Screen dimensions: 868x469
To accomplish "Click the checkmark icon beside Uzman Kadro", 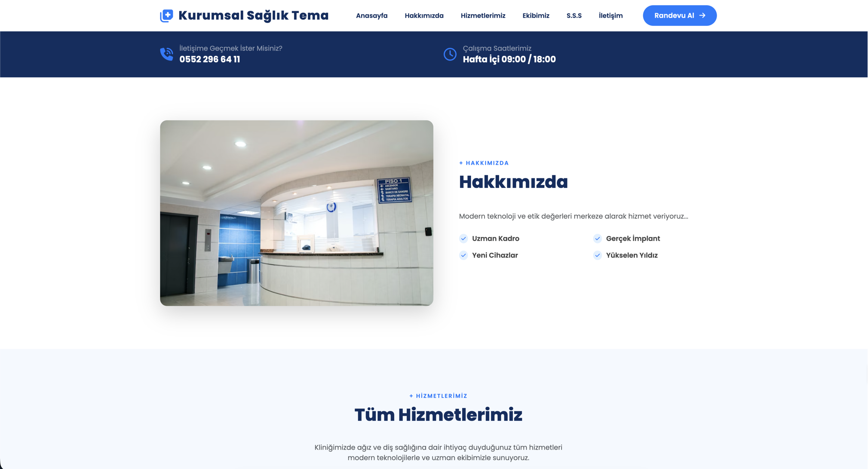I will tap(463, 239).
